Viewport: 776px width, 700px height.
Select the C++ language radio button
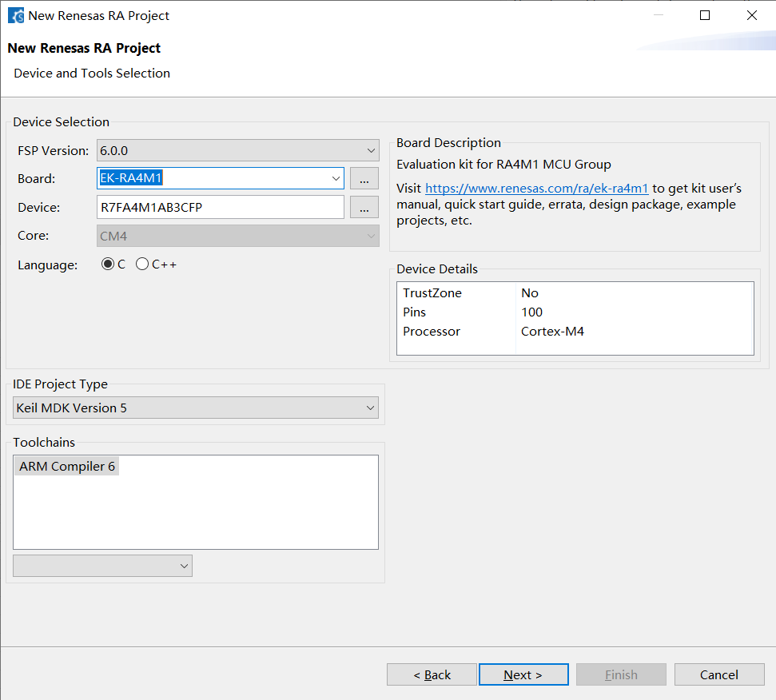[142, 264]
